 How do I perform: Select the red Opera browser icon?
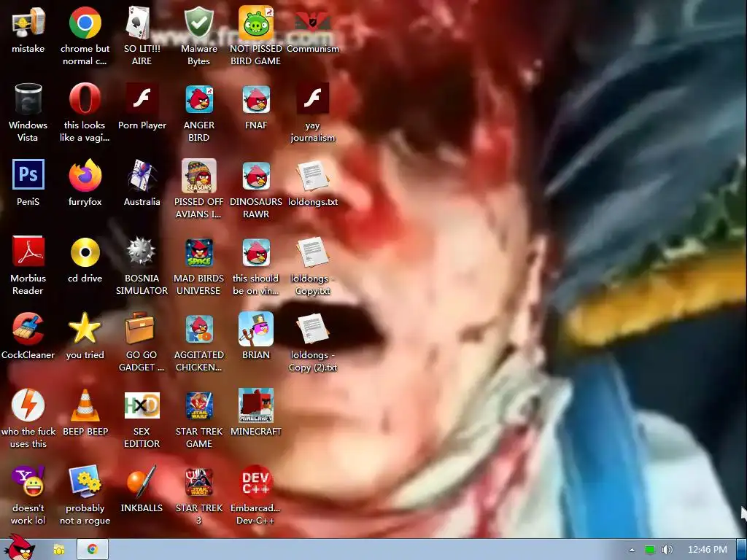point(85,99)
